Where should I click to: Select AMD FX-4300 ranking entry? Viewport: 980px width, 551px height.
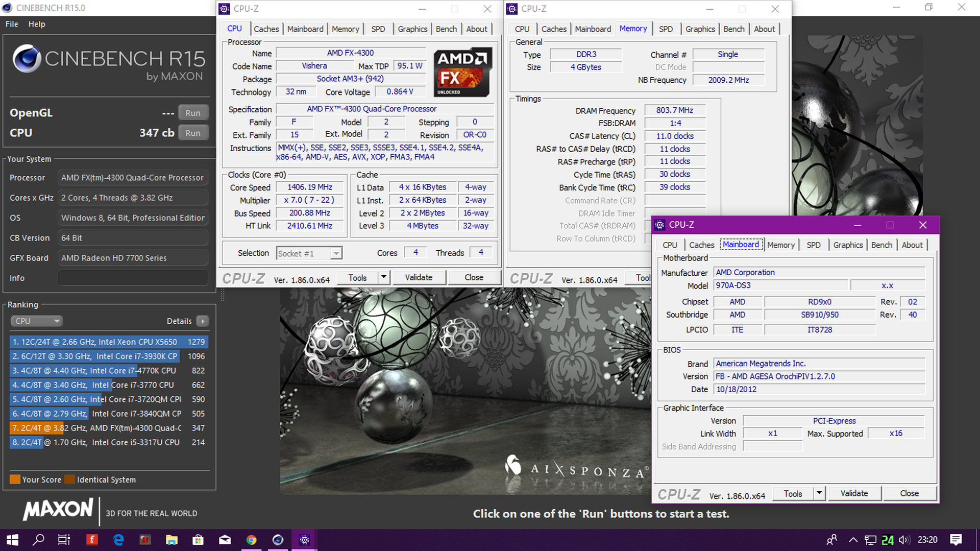pyautogui.click(x=108, y=428)
